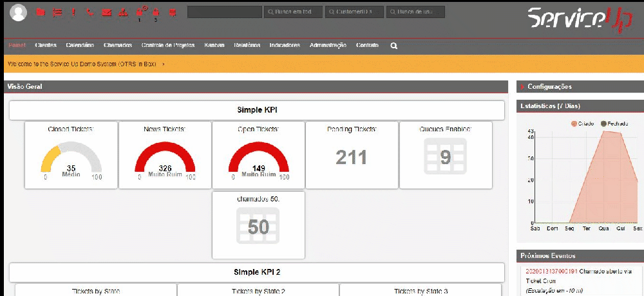This screenshot has width=644, height=296.
Task: Click the red envelope email icon
Action: coord(106,12)
